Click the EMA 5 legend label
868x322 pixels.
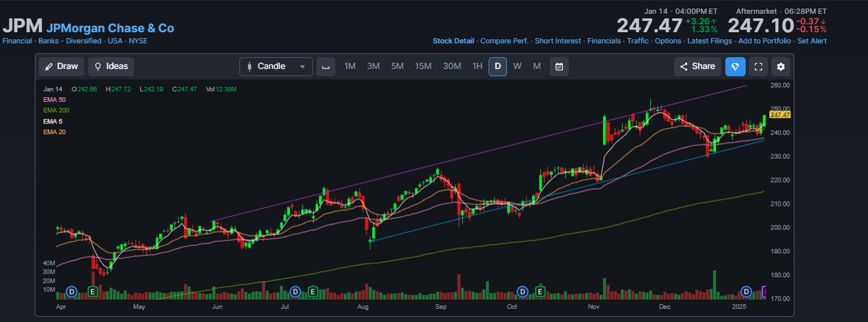coord(53,122)
